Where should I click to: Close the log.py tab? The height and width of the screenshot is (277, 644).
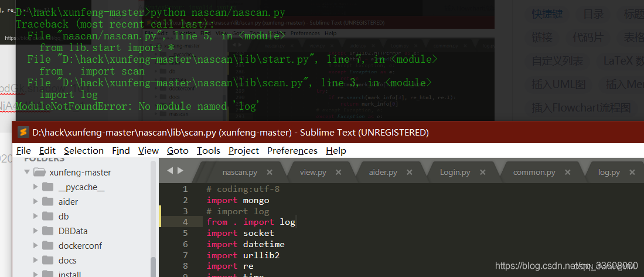click(632, 172)
